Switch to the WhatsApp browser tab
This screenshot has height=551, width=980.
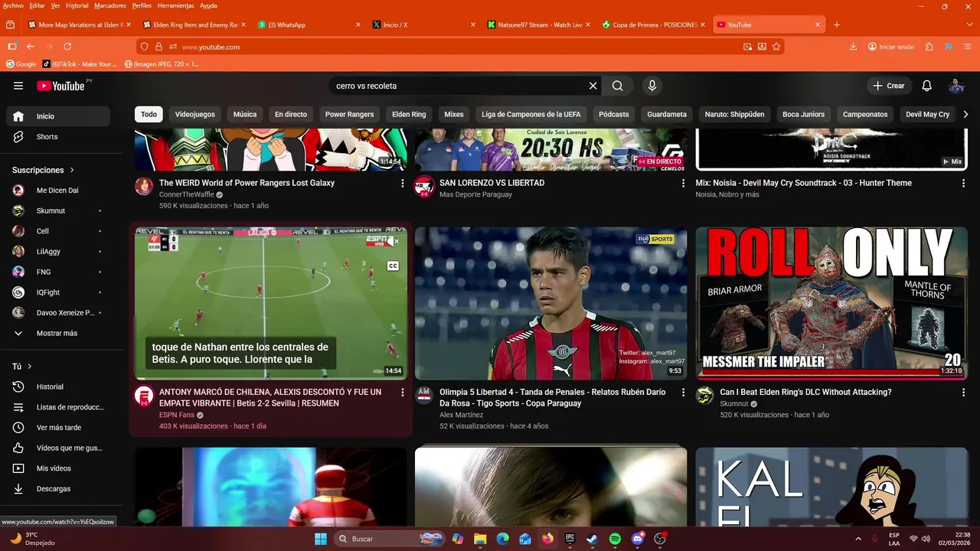[x=309, y=24]
